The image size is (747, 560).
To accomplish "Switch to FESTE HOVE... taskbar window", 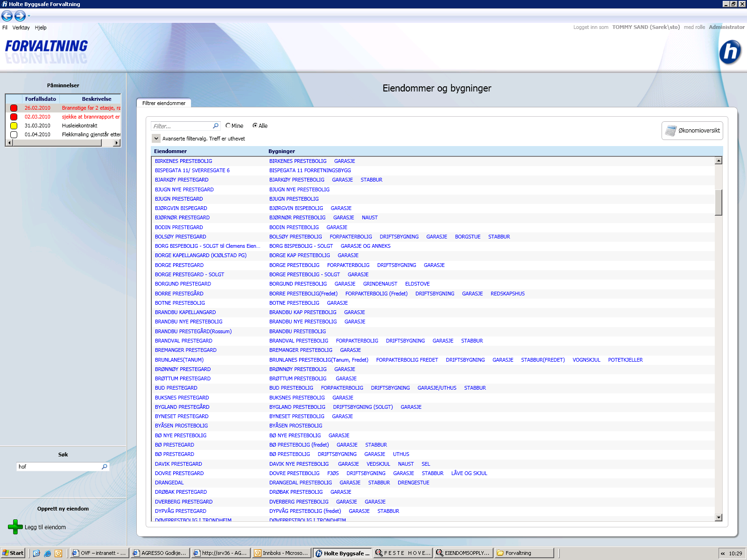I will 402,553.
